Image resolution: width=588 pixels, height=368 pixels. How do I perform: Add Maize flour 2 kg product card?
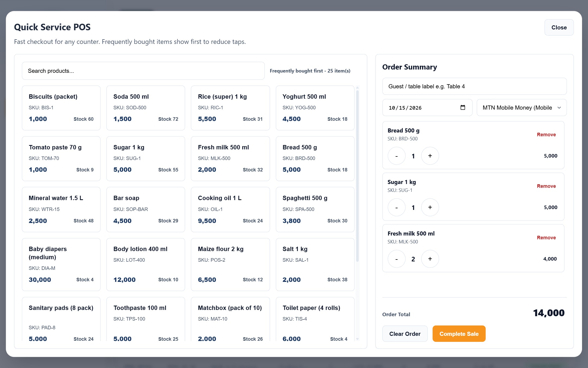point(230,264)
